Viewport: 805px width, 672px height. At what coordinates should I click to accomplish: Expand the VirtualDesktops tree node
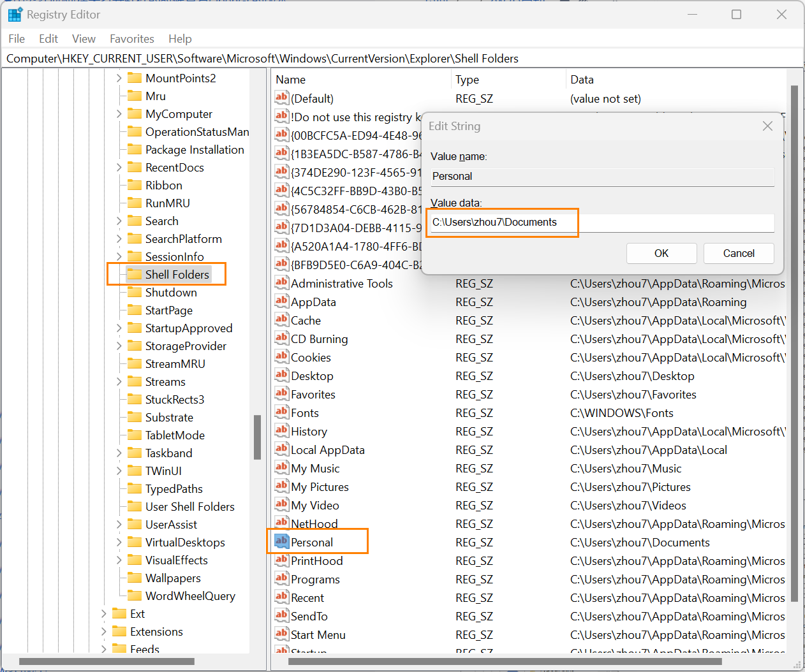pyautogui.click(x=119, y=543)
